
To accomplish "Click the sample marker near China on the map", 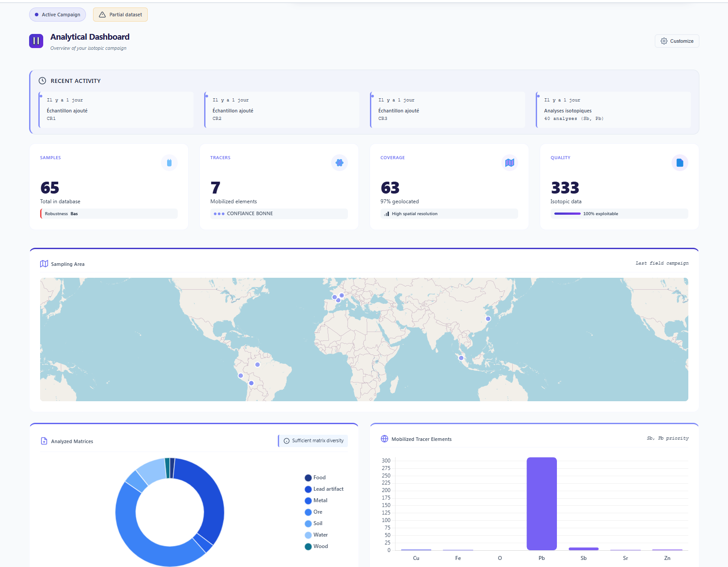I will [489, 318].
